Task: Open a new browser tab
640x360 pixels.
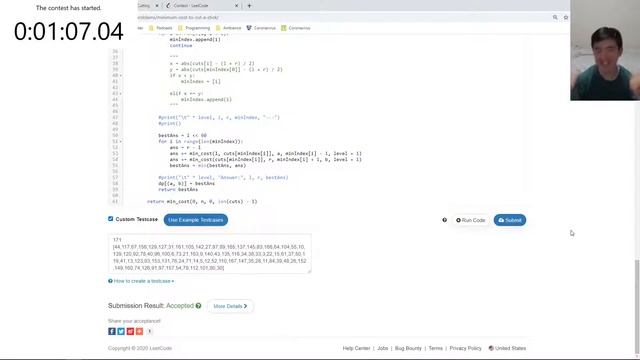Action: (249, 6)
